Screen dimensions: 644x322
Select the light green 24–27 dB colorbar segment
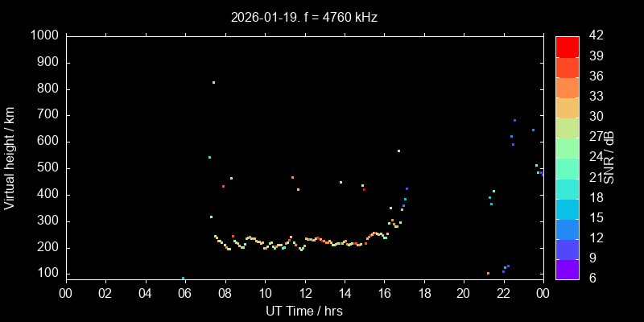click(568, 147)
